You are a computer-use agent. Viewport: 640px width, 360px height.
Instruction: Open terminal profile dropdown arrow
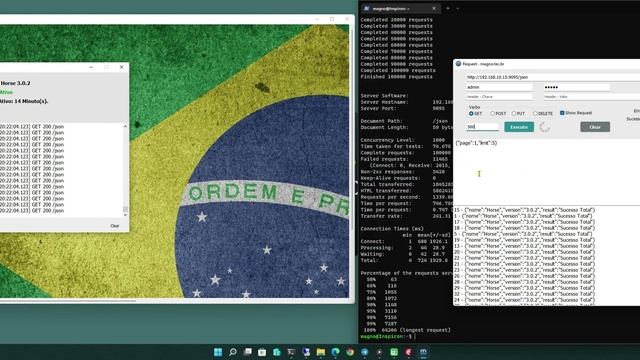tap(458, 8)
